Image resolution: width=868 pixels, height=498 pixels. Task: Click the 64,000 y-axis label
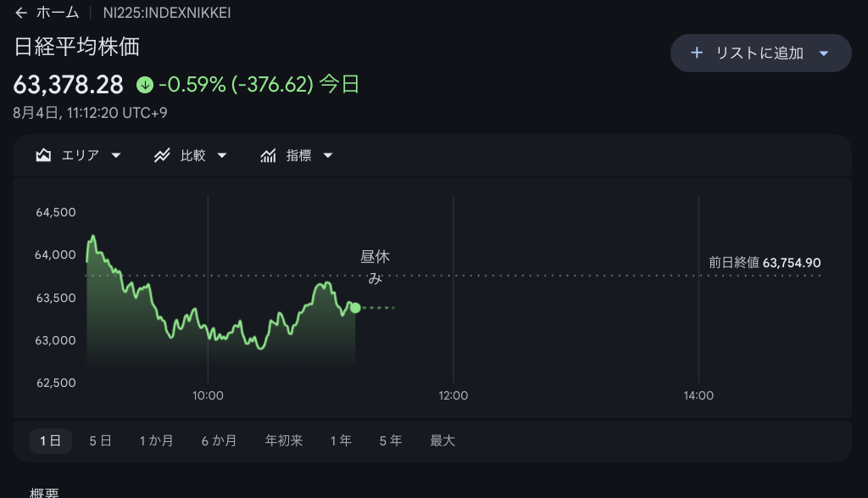55,255
